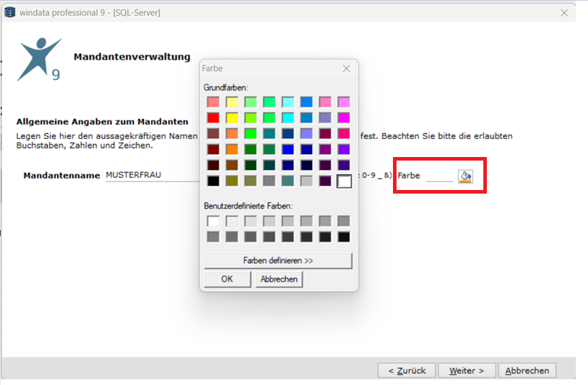The width and height of the screenshot is (588, 385).
Task: Pick the bright magenta swatch ending the second row
Action: pos(343,118)
